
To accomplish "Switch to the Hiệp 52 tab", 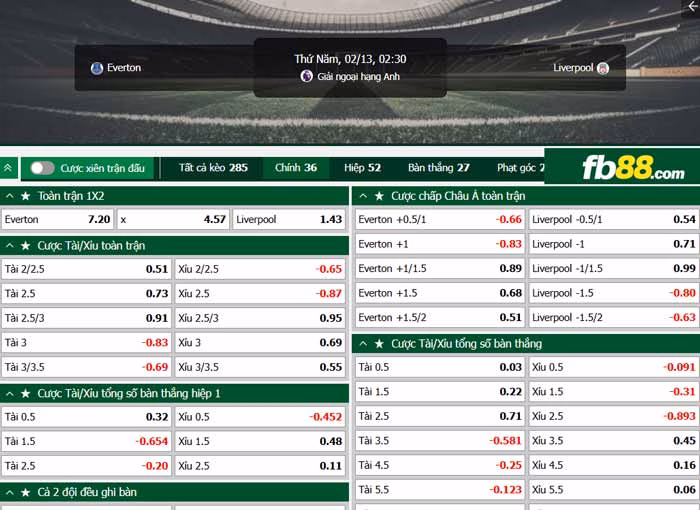I will (362, 168).
